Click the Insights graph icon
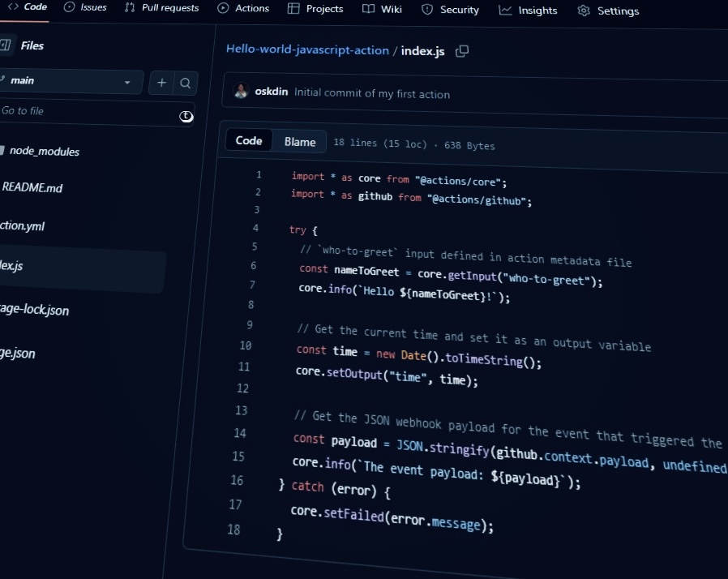Image resolution: width=728 pixels, height=579 pixels. tap(505, 10)
